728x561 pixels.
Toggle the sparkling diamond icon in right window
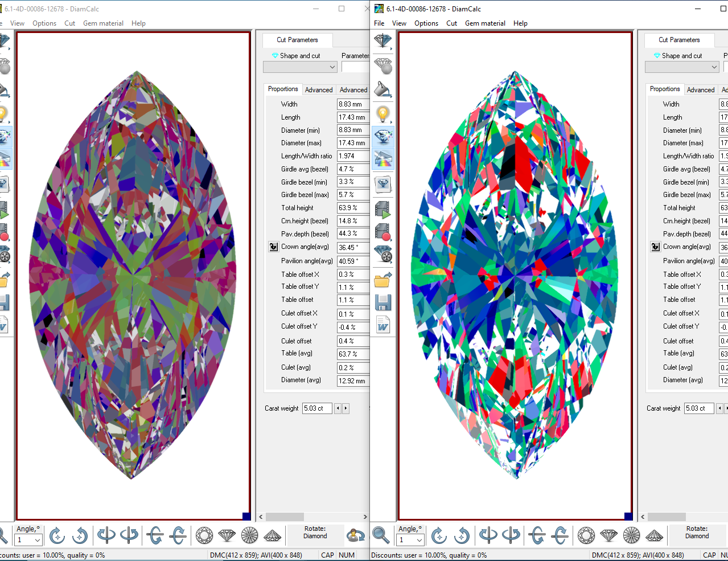[x=383, y=137]
